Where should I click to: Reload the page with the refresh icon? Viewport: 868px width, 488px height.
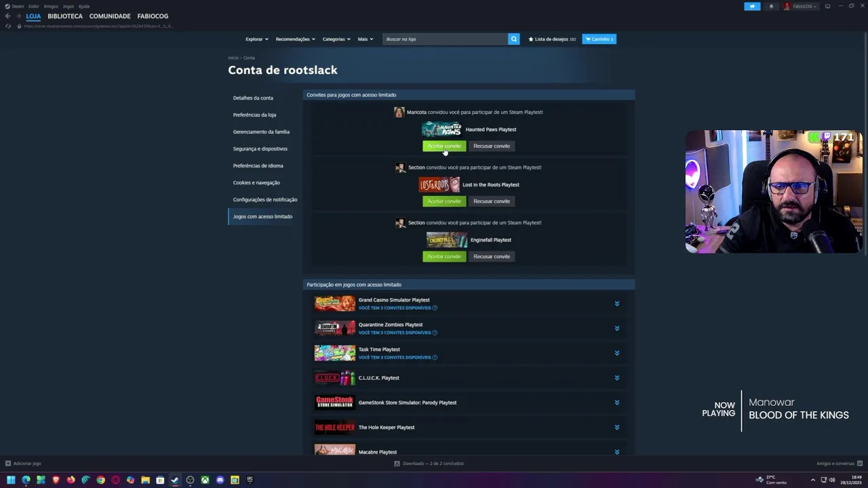[x=7, y=26]
